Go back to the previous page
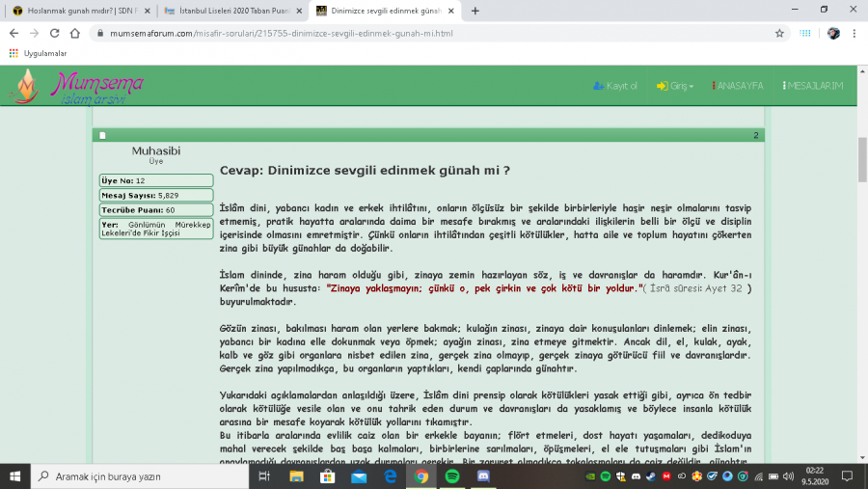The height and width of the screenshot is (489, 868). point(13,33)
